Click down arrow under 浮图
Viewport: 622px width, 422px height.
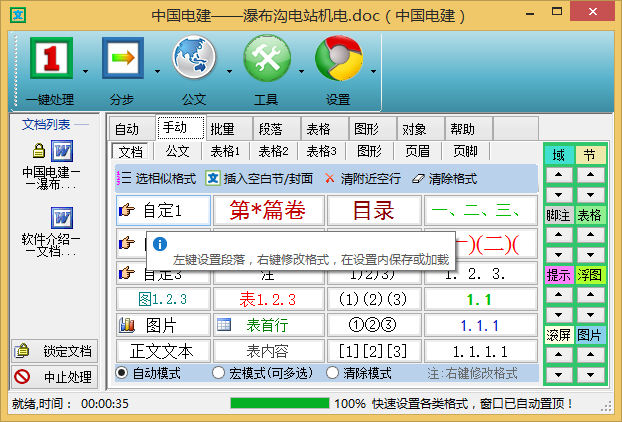tap(590, 315)
